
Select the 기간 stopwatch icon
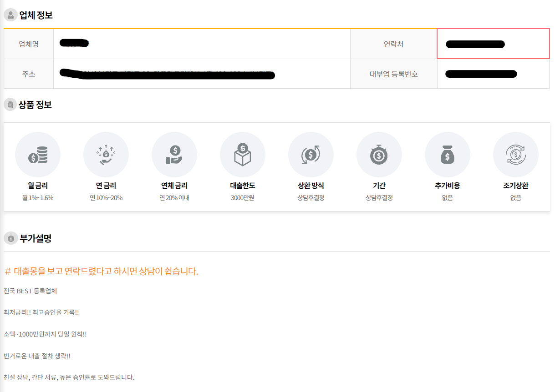pos(379,154)
